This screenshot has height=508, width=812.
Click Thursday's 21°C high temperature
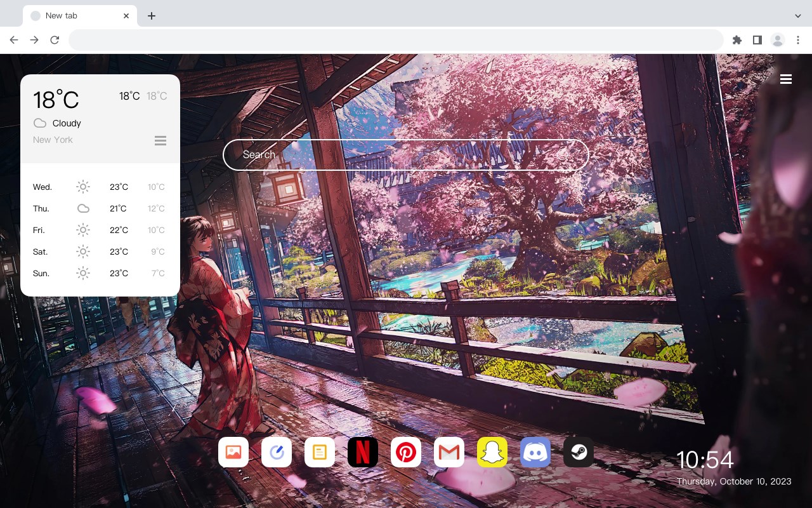pos(118,208)
